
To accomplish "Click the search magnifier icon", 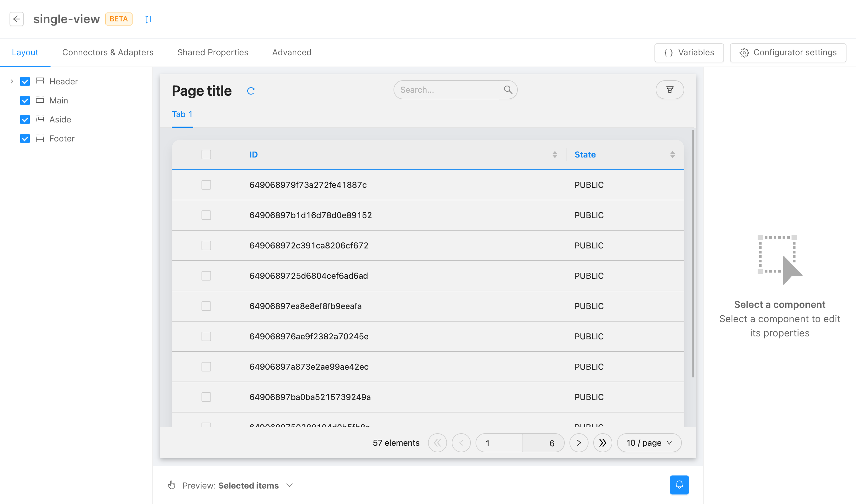I will coord(508,90).
